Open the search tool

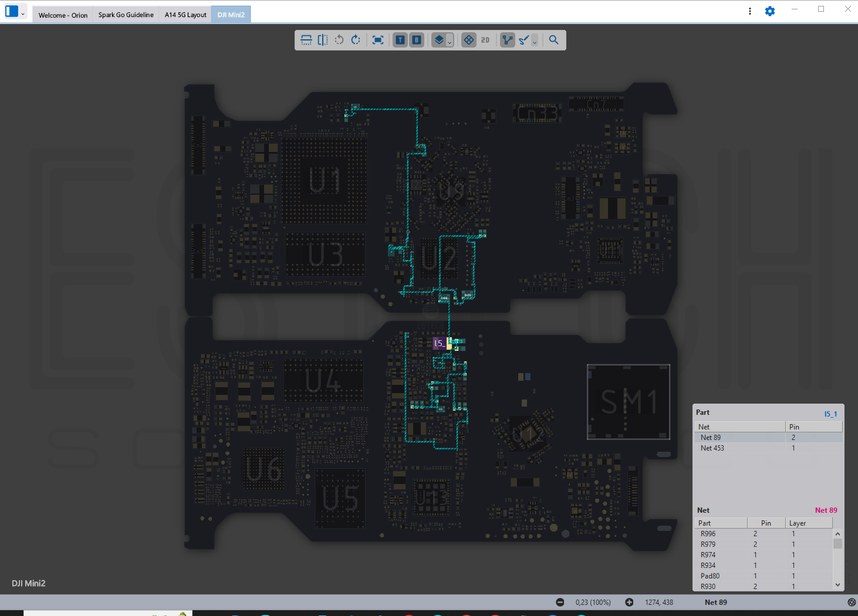pos(553,40)
